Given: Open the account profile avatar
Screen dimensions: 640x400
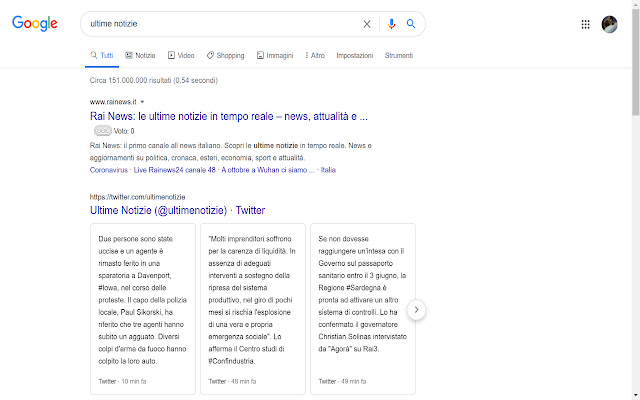Looking at the screenshot, I should (609, 24).
